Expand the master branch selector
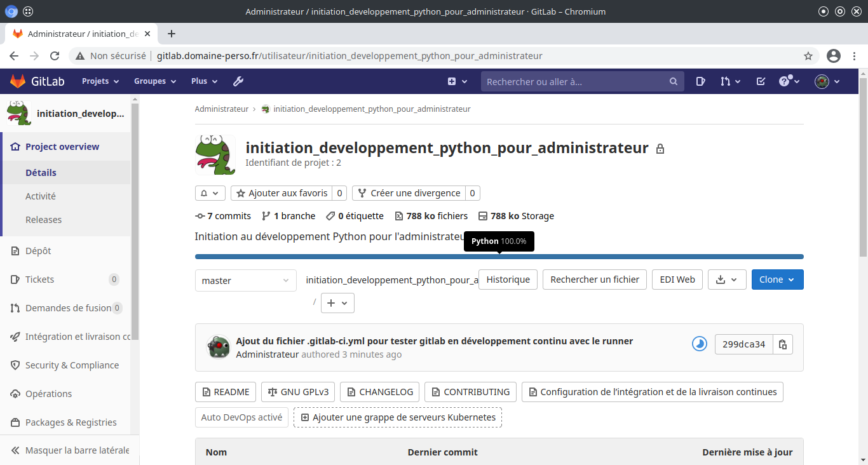The image size is (868, 465). pyautogui.click(x=245, y=281)
